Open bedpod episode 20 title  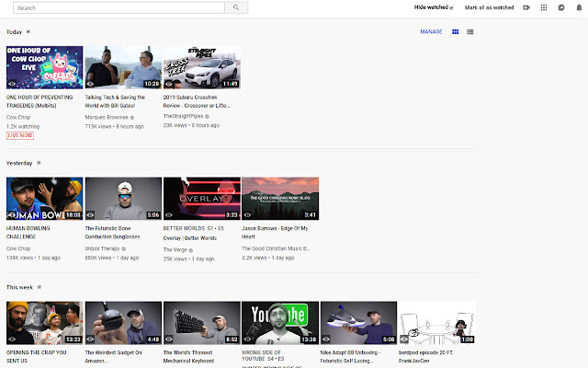[x=425, y=356]
